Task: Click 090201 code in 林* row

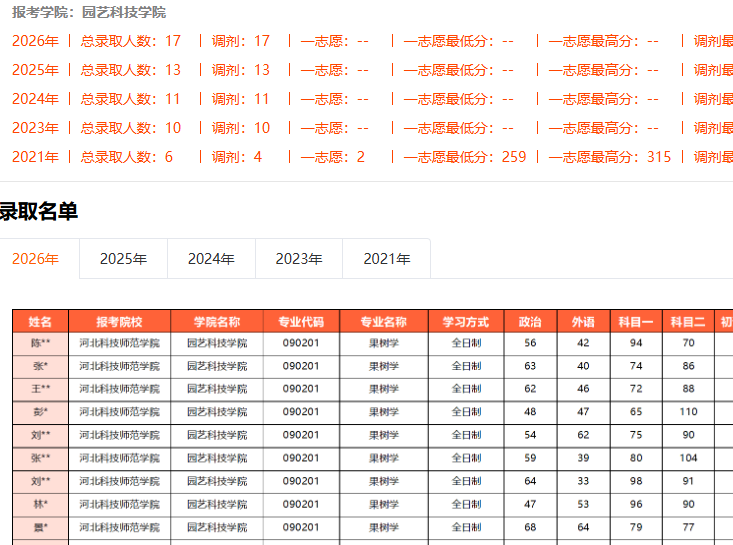Action: (x=301, y=504)
